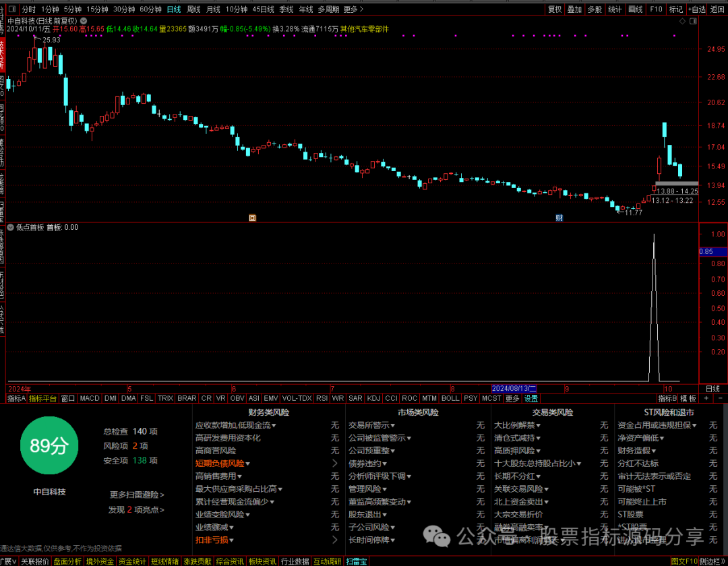728x566 pixels.
Task: Click the panel layout icon at top-left
Action: tap(12, 9)
